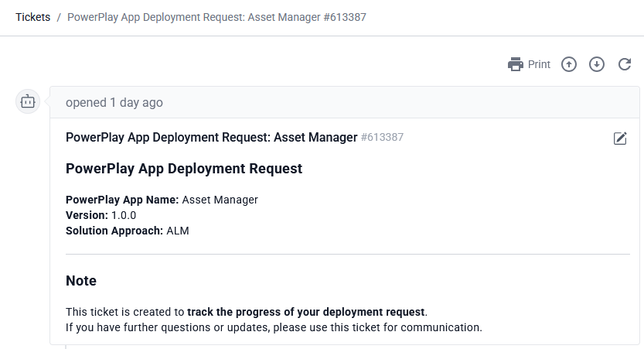The image size is (644, 349).
Task: Click the "If you have further questions" sentence
Action: 274,327
